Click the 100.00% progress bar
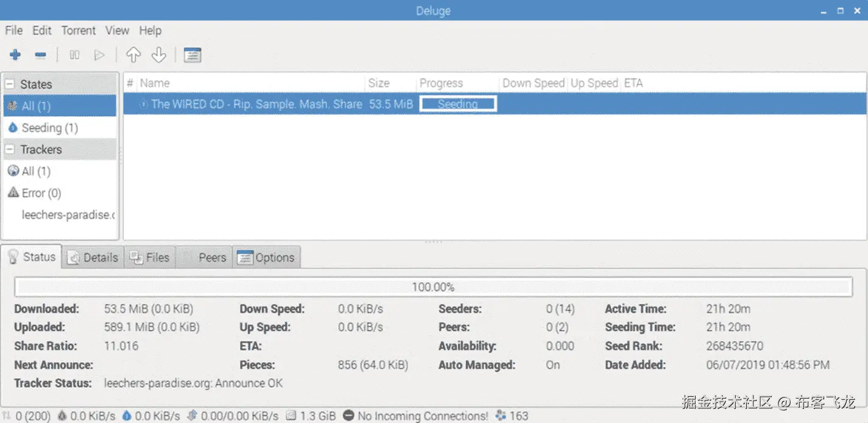This screenshot has width=868, height=423. point(433,287)
